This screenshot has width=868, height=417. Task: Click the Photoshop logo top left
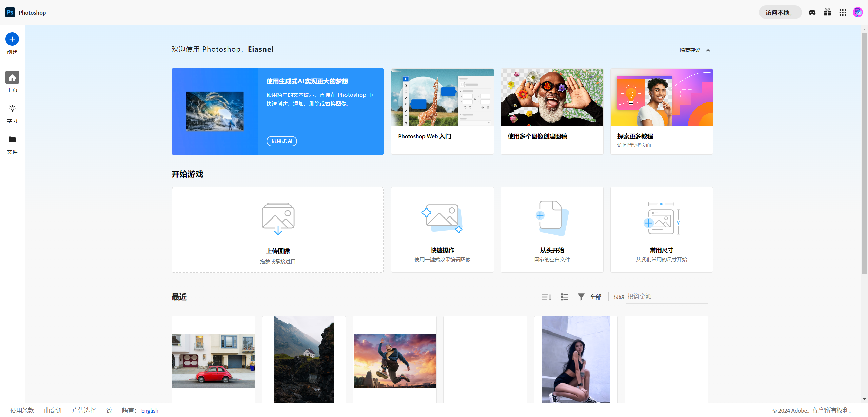(9, 12)
